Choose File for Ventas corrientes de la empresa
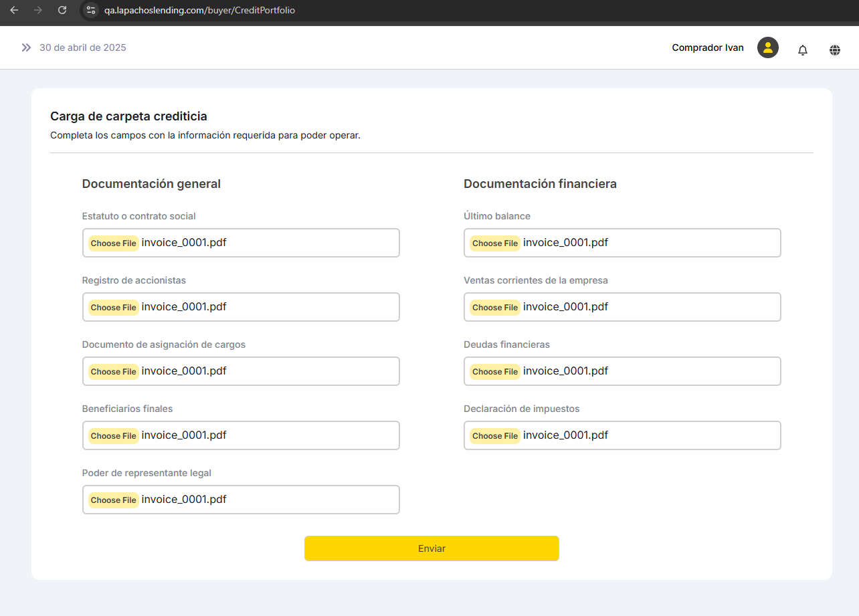 [x=494, y=308]
